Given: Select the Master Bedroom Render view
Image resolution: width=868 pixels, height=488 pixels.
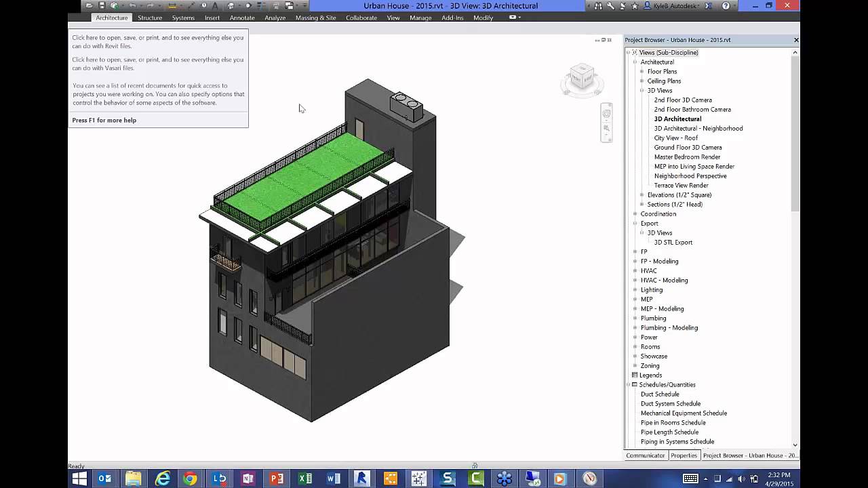Looking at the screenshot, I should [x=687, y=157].
